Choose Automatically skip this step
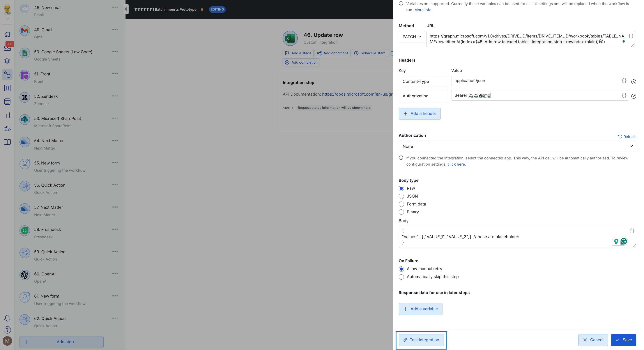 click(401, 277)
